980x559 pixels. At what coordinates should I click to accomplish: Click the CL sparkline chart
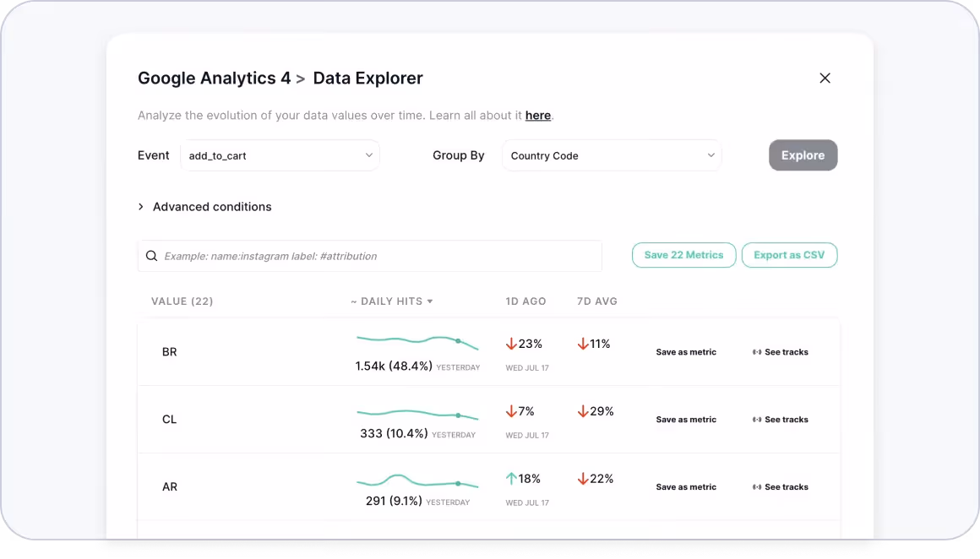[416, 414]
